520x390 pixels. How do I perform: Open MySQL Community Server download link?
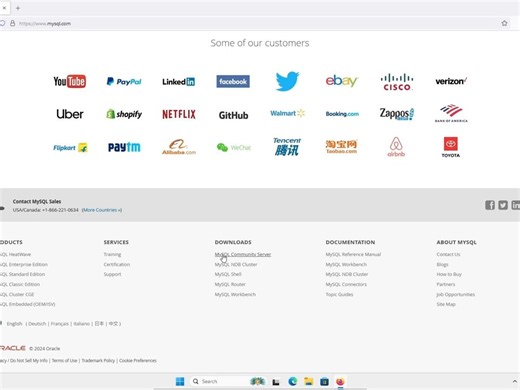click(243, 254)
